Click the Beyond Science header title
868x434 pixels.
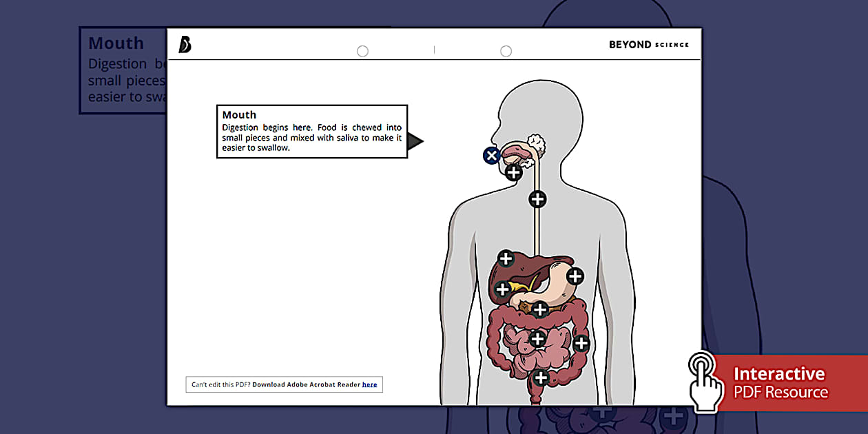648,44
